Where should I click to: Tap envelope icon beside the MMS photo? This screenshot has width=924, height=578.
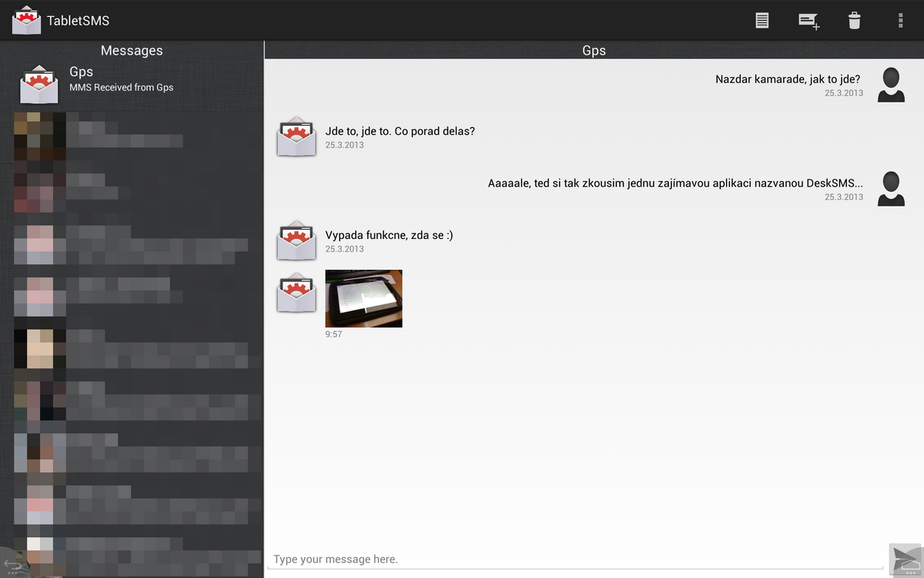[x=296, y=292]
